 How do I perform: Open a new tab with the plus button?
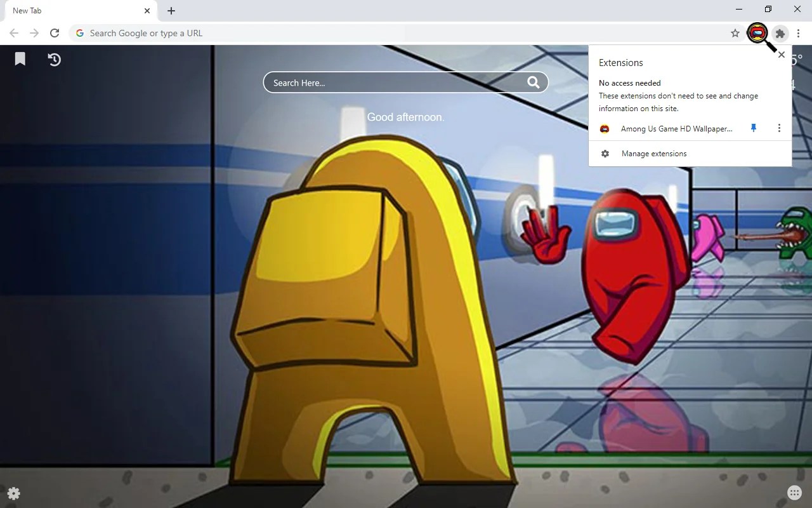[171, 10]
